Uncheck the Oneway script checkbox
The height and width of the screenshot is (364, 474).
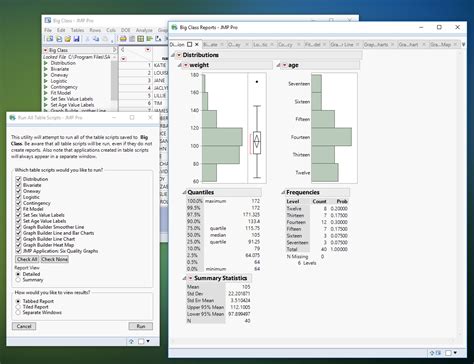pyautogui.click(x=18, y=191)
